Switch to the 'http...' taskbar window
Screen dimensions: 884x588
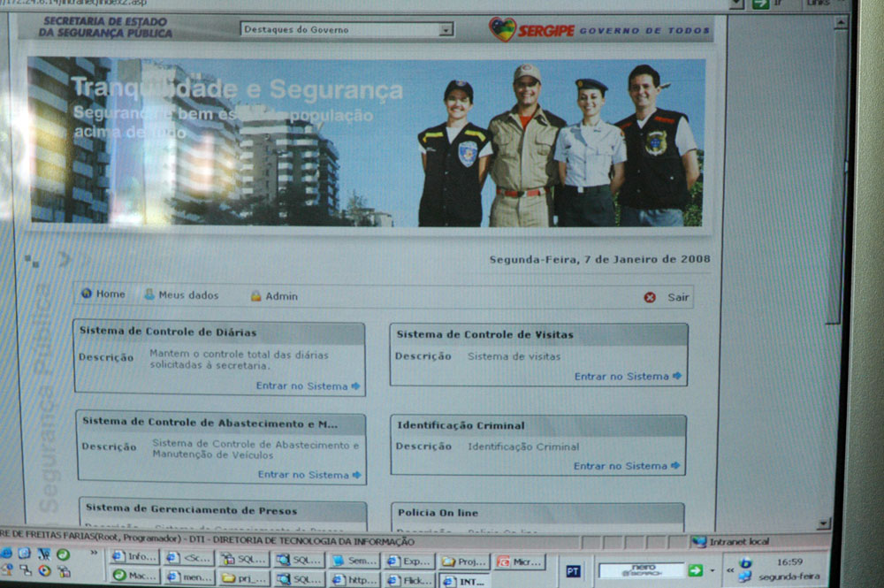[x=354, y=579]
